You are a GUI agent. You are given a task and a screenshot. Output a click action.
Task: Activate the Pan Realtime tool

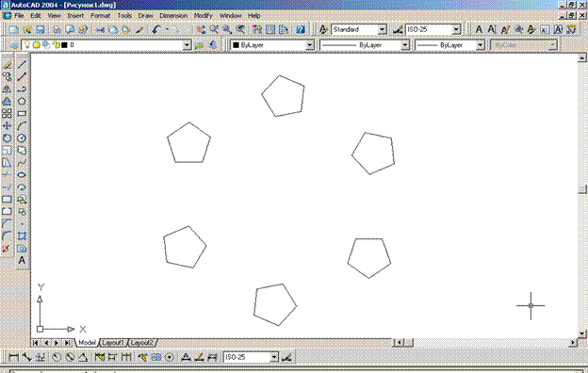(201, 29)
